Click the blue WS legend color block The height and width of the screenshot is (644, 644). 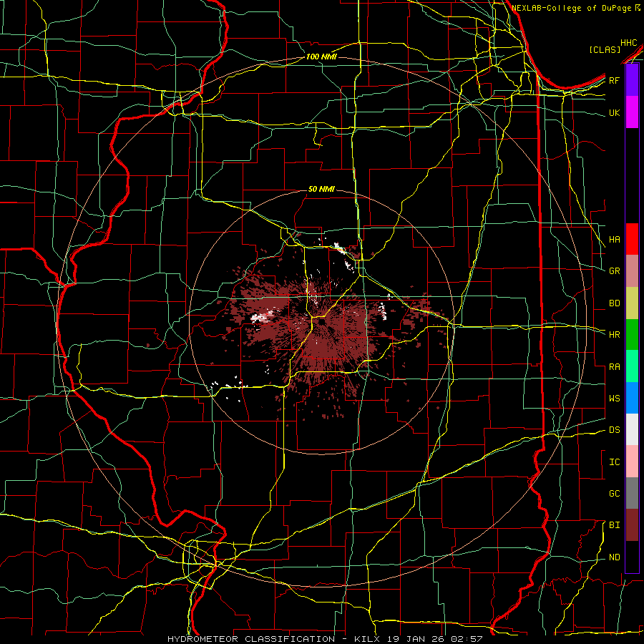[x=632, y=398]
